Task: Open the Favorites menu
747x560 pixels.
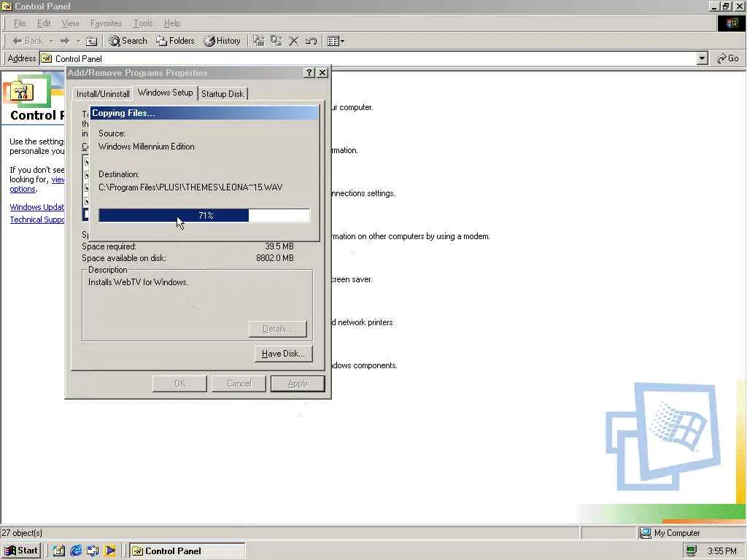Action: click(106, 23)
